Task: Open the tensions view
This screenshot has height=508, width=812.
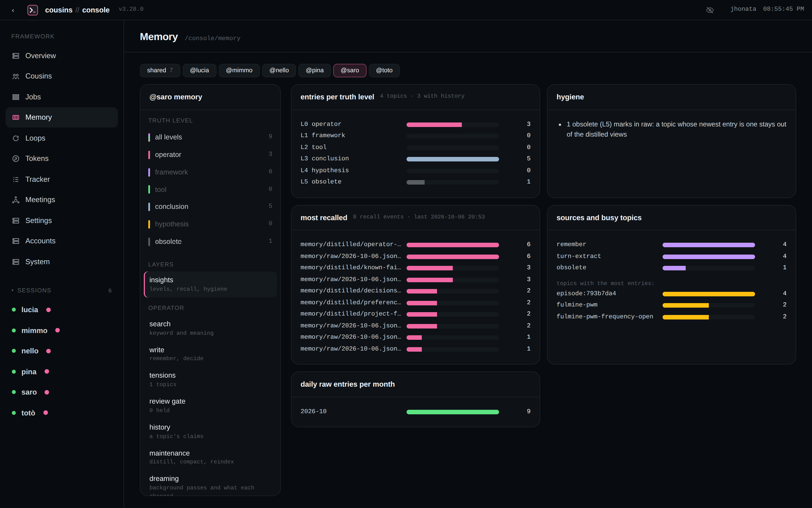Action: 210,379
